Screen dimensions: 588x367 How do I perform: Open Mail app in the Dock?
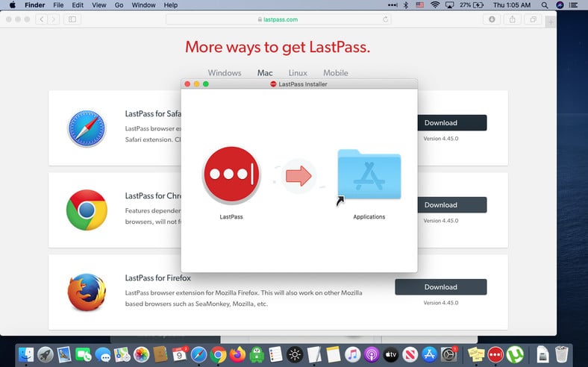coord(64,354)
